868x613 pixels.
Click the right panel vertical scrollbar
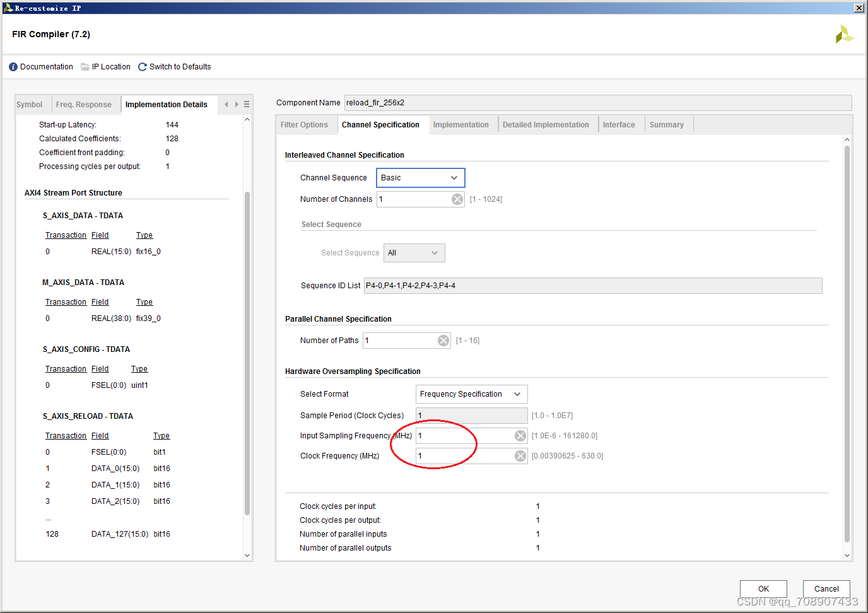847,344
